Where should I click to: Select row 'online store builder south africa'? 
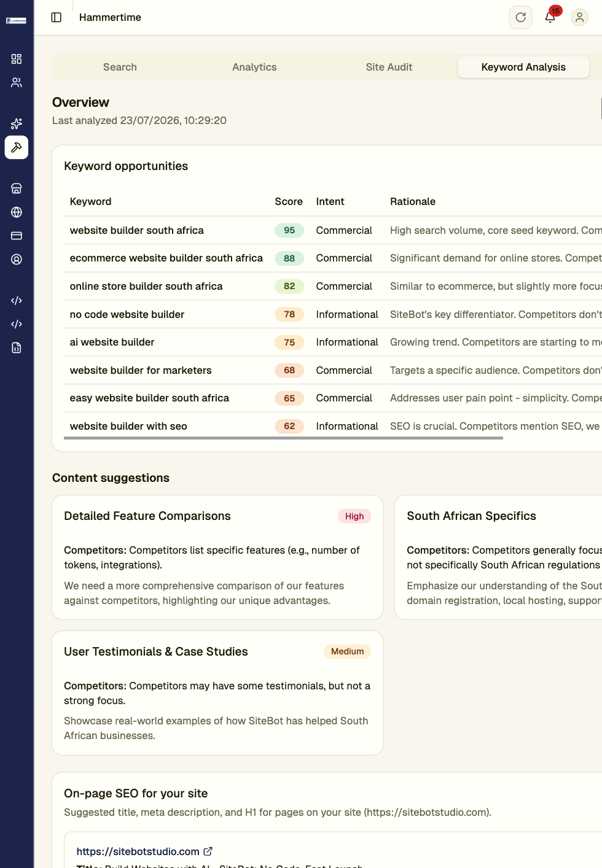[333, 286]
